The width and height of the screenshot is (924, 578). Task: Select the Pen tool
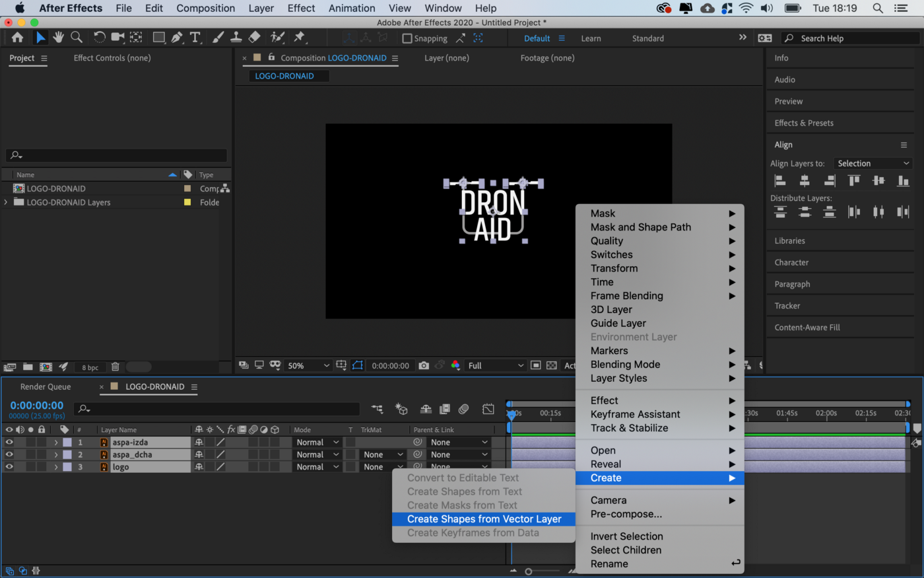[x=177, y=38]
